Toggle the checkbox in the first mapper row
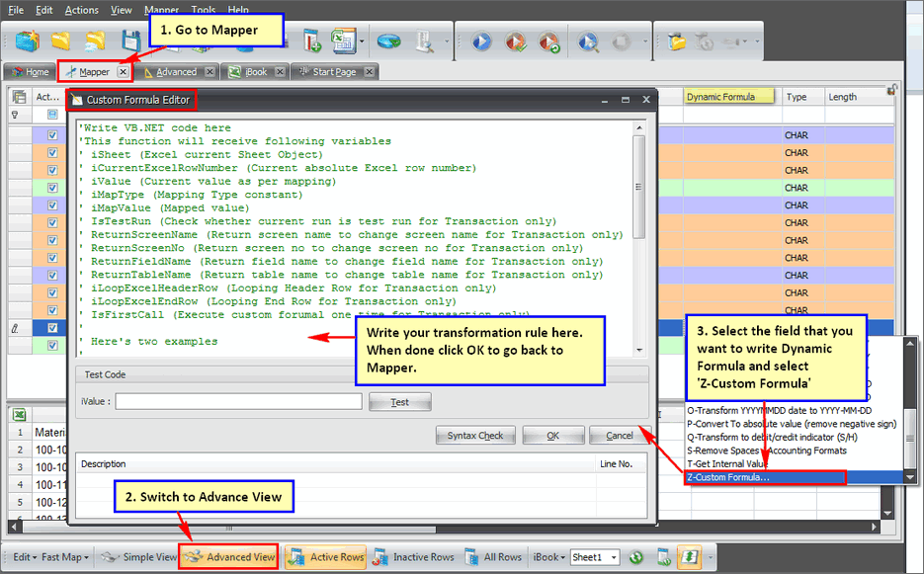 (x=52, y=135)
